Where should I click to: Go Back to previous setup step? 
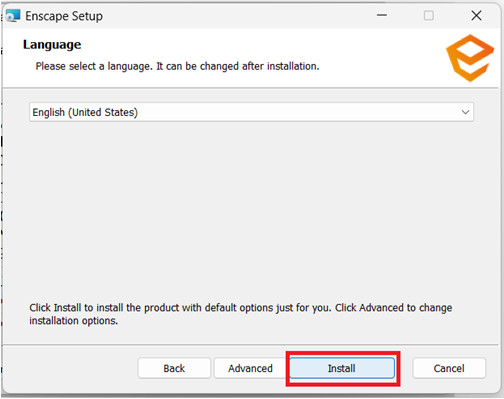coord(174,368)
